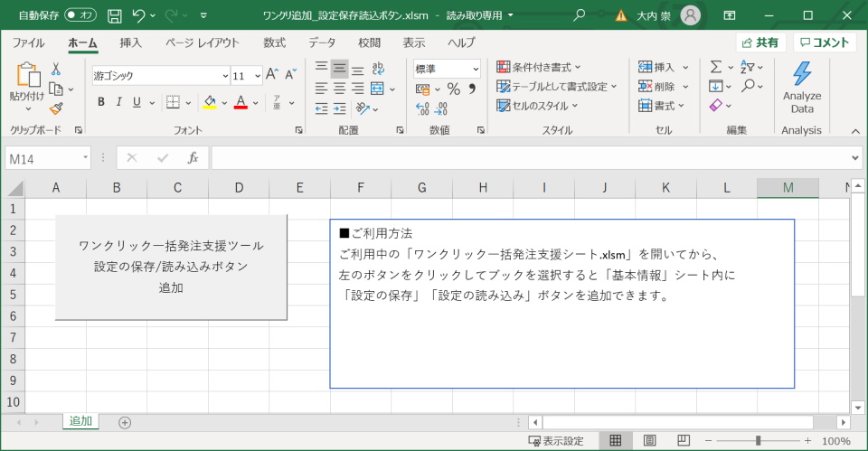Click the Analyze Data button

[802, 88]
